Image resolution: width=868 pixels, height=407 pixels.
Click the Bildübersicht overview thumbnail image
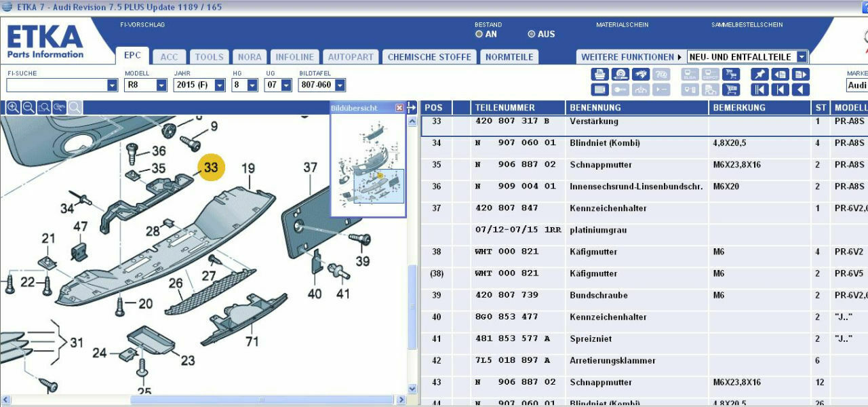click(368, 165)
